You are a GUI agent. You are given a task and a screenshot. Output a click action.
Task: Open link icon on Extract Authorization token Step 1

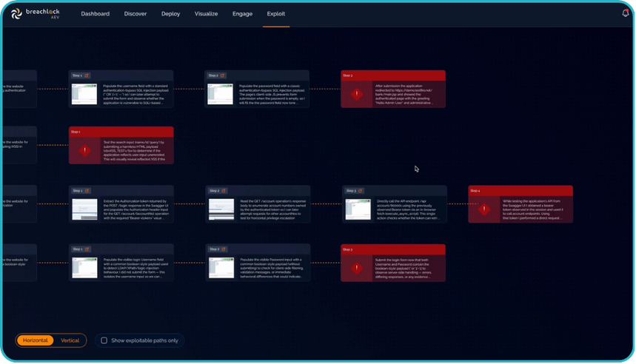(x=87, y=191)
